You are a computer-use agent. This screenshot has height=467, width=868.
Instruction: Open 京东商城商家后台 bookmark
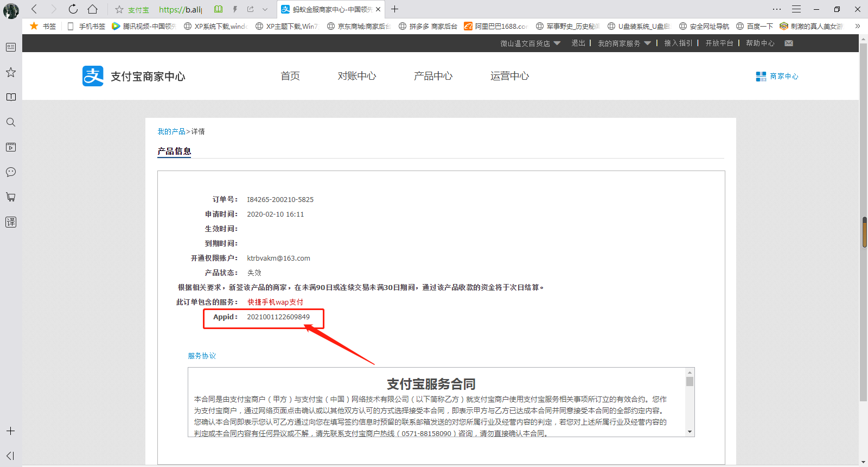[x=359, y=26]
